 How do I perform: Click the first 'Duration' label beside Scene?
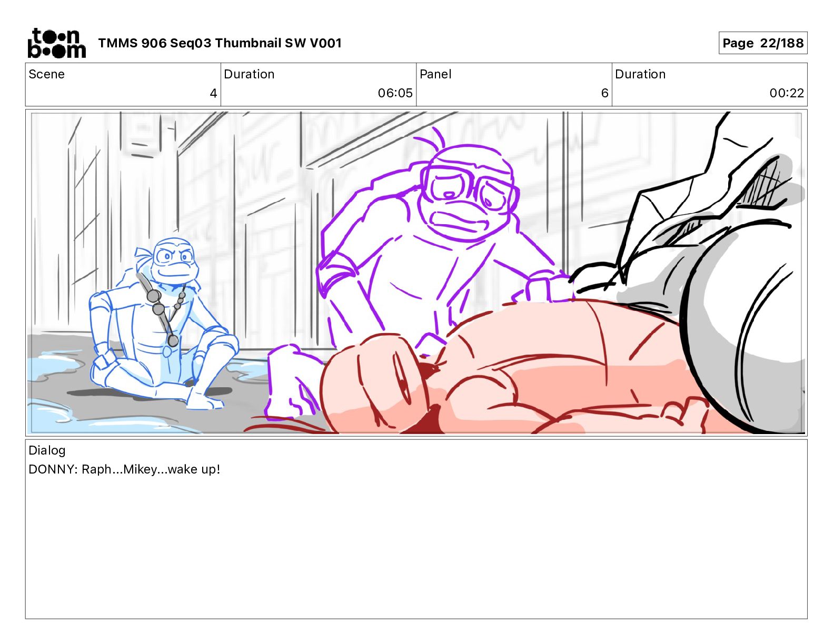(249, 74)
